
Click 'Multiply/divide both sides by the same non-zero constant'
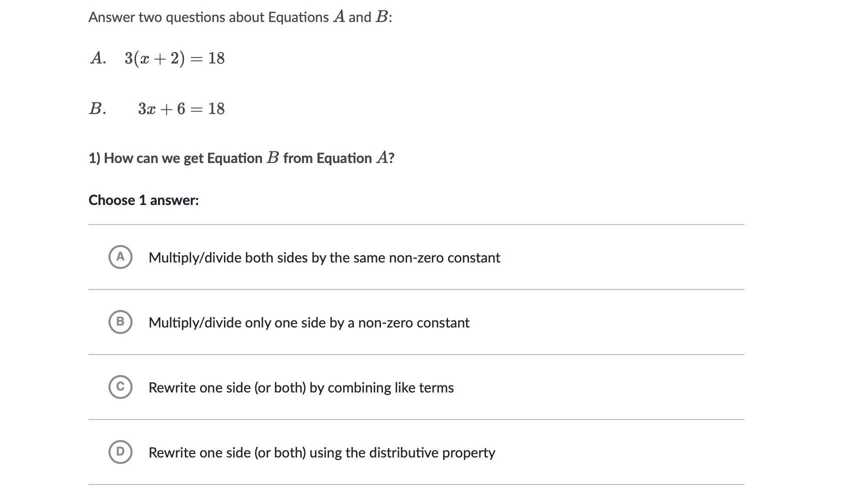pos(324,257)
